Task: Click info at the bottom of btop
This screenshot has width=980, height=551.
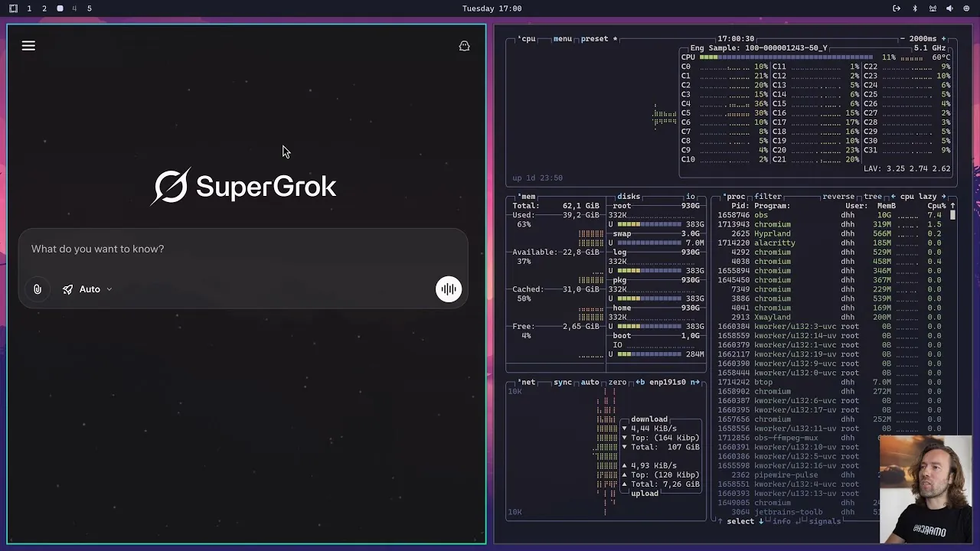Action: click(x=781, y=521)
